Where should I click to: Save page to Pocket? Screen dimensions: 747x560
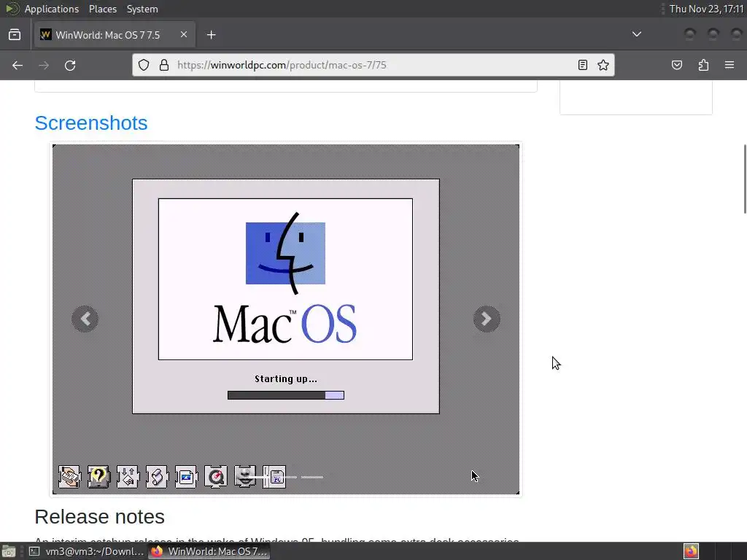pos(676,65)
